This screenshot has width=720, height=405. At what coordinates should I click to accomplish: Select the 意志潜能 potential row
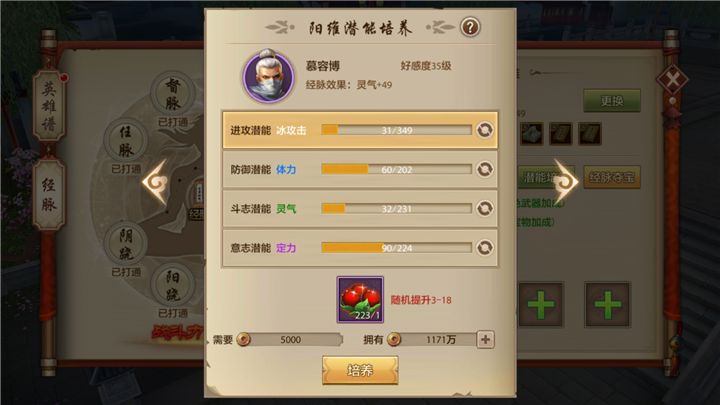(360, 248)
